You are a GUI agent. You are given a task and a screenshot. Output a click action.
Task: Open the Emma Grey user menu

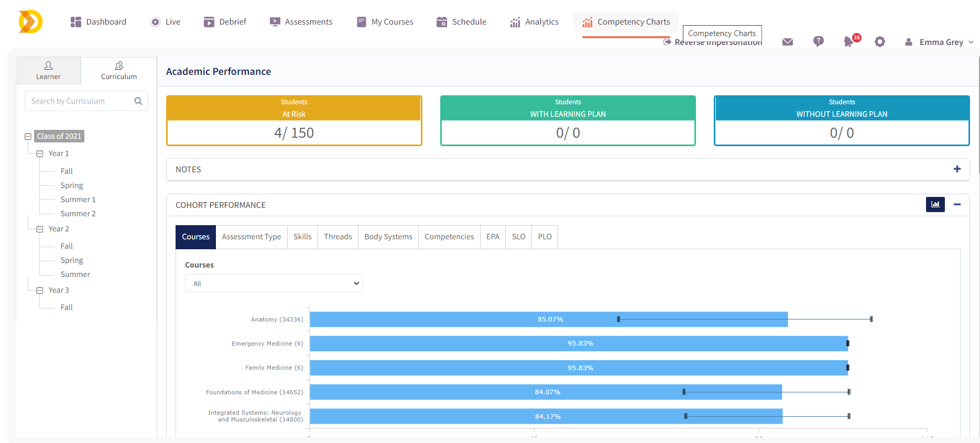coord(941,42)
